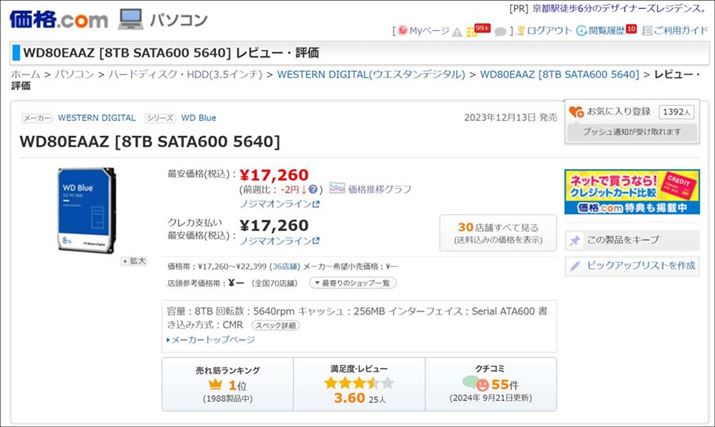
Task: Click the pencil icon for pickup list
Action: pos(575,265)
